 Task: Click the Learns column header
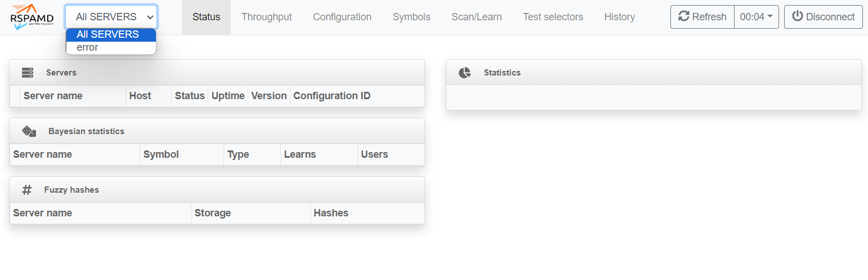click(299, 154)
